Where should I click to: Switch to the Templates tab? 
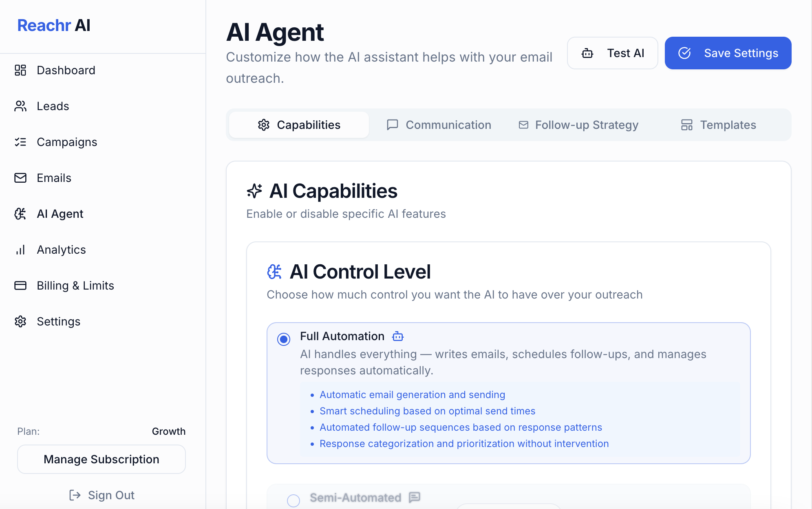click(718, 125)
